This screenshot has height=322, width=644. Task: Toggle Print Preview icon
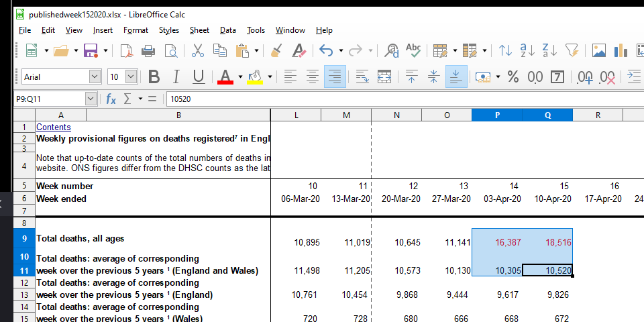[x=170, y=50]
